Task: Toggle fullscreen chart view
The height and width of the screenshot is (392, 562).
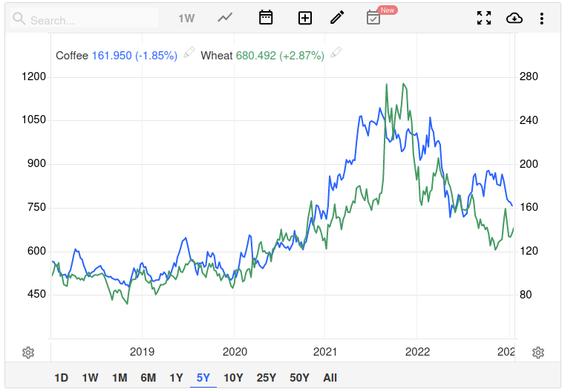Action: click(484, 18)
